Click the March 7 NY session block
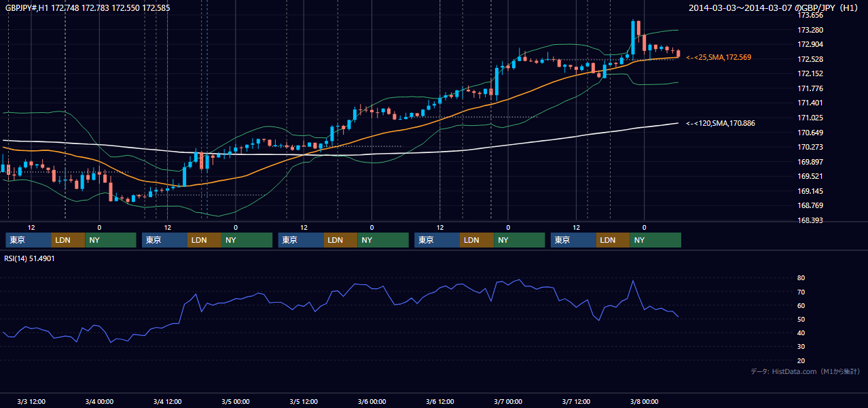This screenshot has width=868, height=408. 656,240
